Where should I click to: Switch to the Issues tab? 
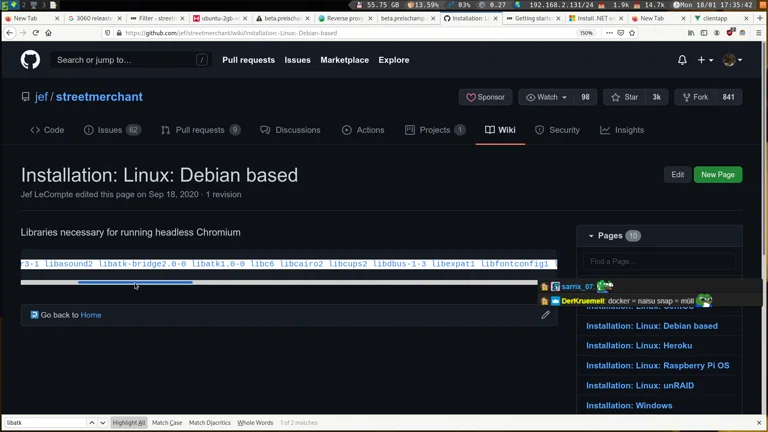pyautogui.click(x=112, y=130)
